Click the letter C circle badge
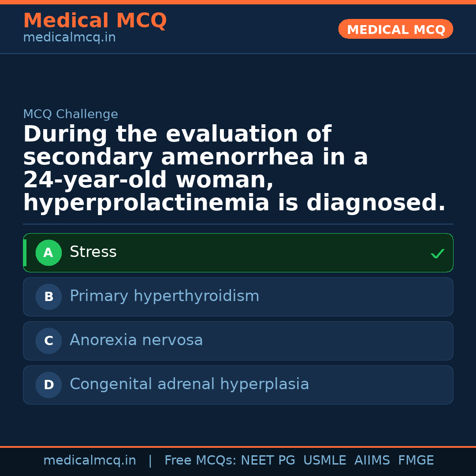 48,341
